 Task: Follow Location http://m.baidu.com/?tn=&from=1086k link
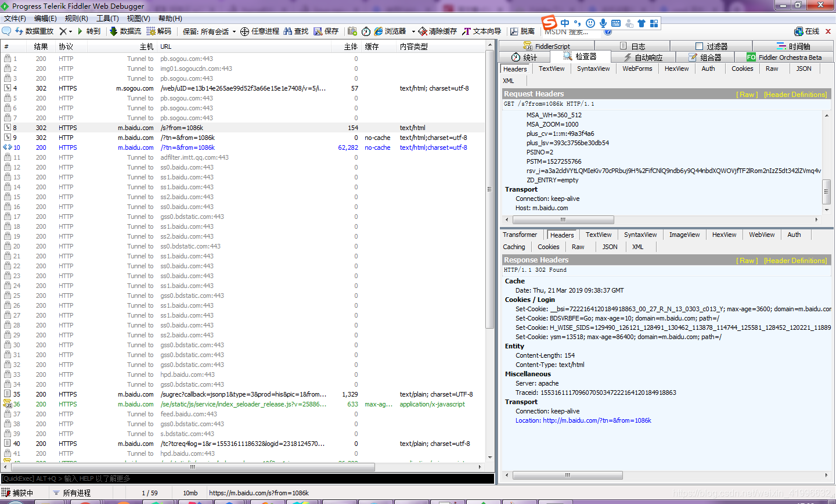pos(583,420)
